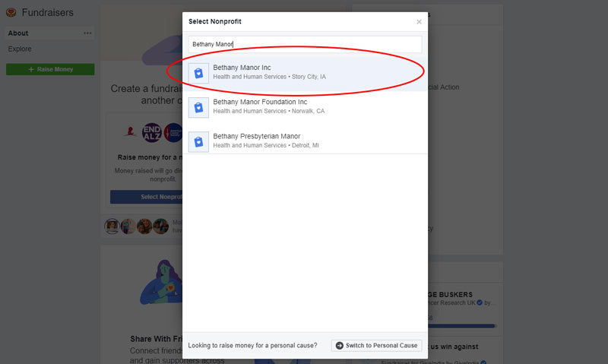Click the Fundraisers heart logo icon
This screenshot has width=608, height=364.
click(x=11, y=12)
